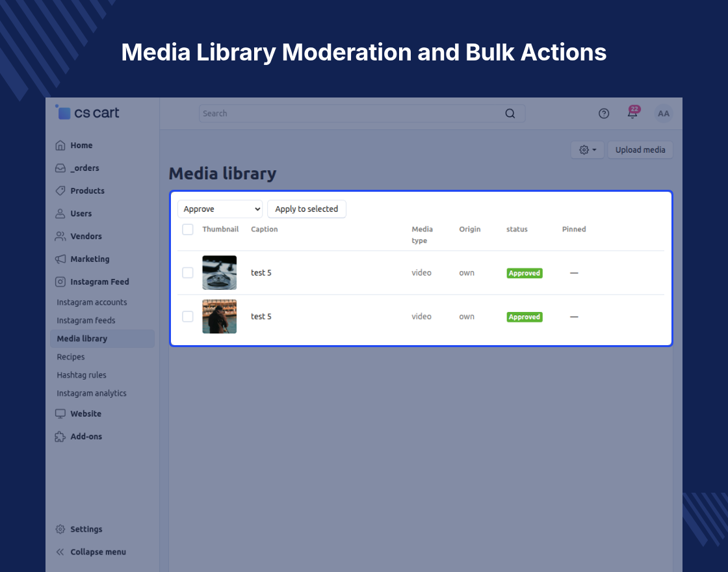Toggle the select-all checkbox in the table header
The width and height of the screenshot is (728, 572).
pyautogui.click(x=188, y=229)
